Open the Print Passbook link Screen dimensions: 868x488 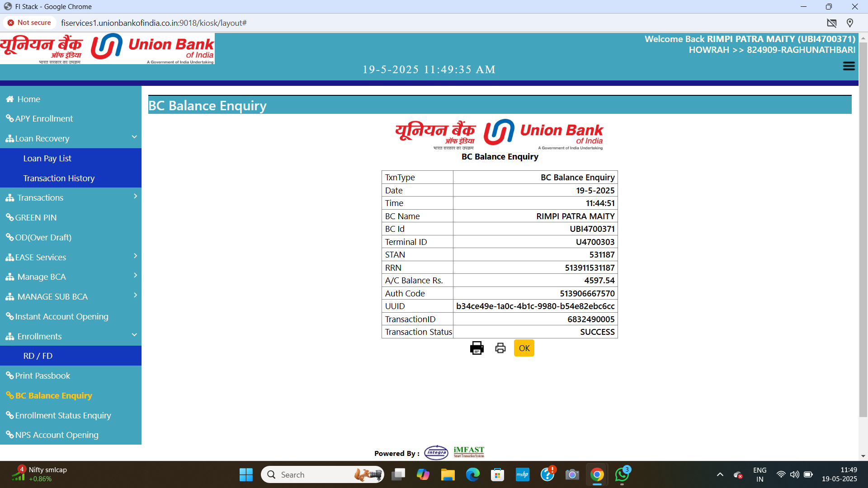pyautogui.click(x=42, y=375)
